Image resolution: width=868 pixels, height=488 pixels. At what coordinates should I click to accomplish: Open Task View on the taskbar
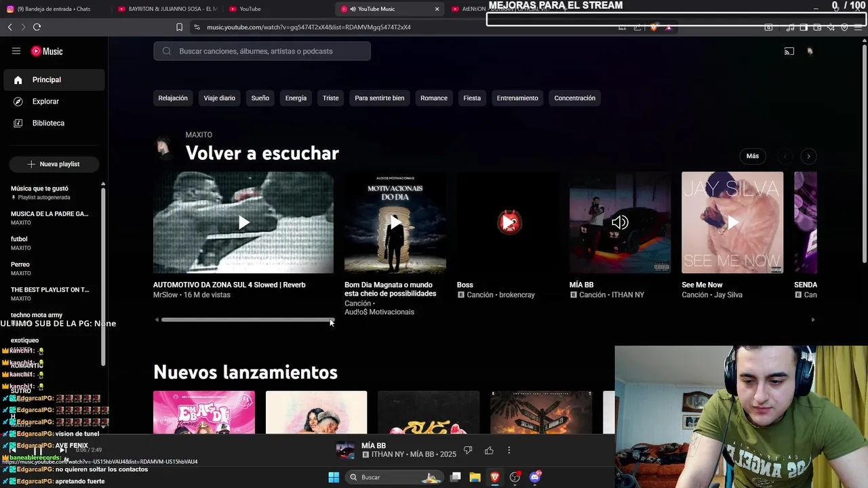[x=456, y=477]
